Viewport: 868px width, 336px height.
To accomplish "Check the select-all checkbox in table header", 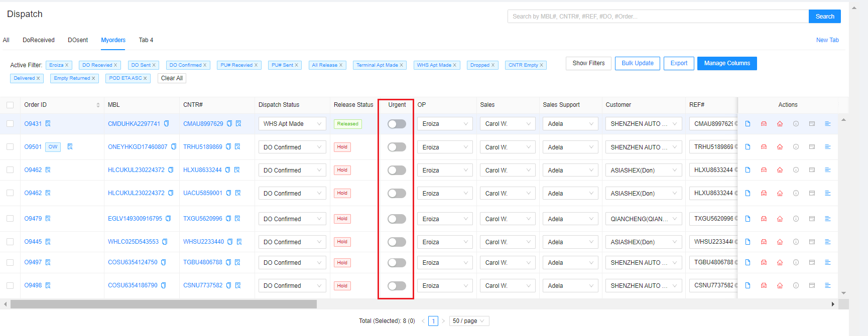I will (x=10, y=105).
